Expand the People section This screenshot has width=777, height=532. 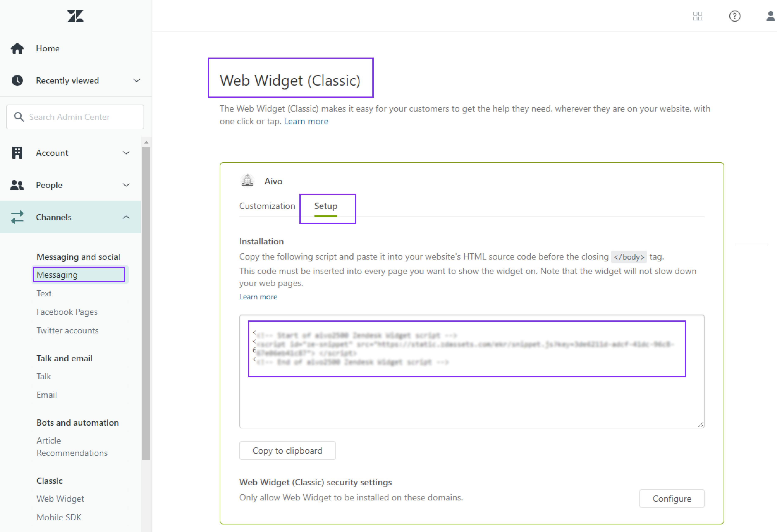click(126, 185)
